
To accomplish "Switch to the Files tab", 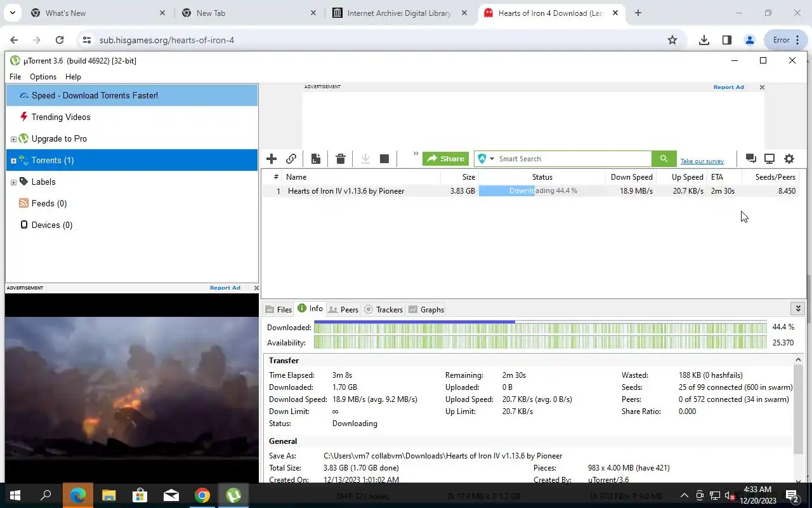I will click(278, 310).
